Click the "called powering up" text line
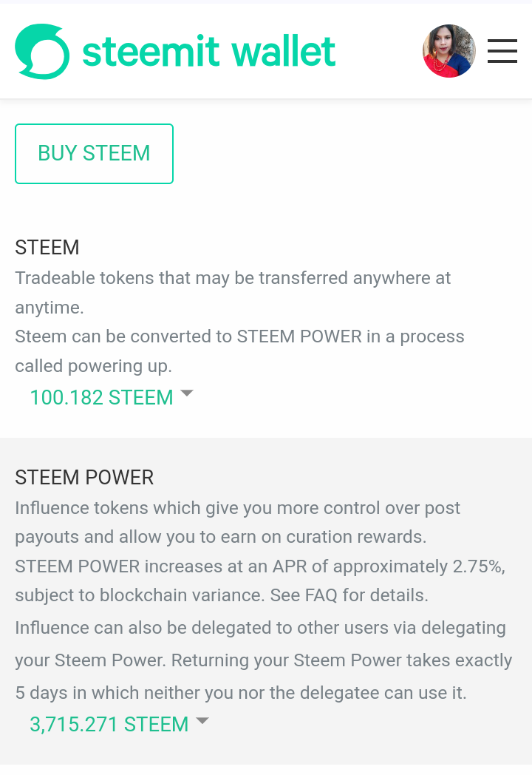Screen dimensions: 532x775 pos(93,366)
